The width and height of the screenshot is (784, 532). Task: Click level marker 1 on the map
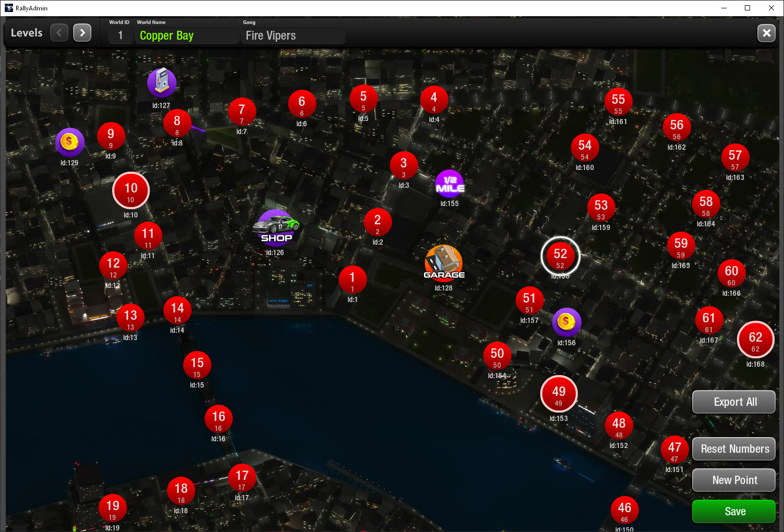pyautogui.click(x=352, y=280)
